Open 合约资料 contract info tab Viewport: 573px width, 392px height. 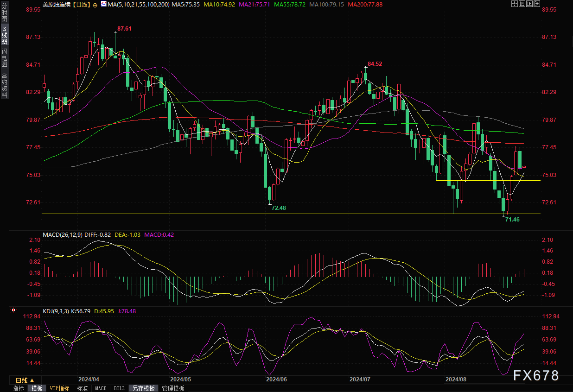(5, 85)
